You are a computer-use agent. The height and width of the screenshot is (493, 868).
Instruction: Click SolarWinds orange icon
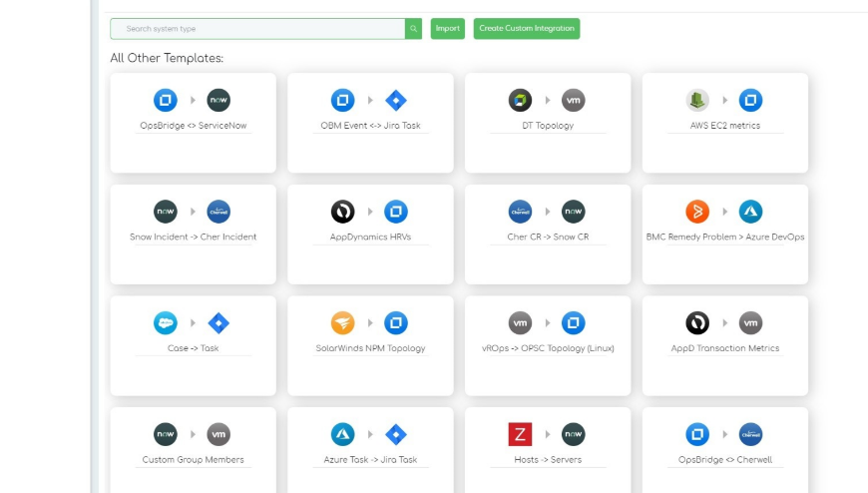(342, 323)
